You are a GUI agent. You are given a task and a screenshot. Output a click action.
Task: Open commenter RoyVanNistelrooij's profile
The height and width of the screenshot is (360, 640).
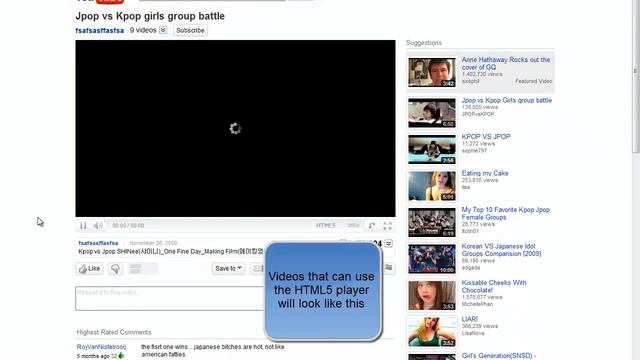pos(101,347)
